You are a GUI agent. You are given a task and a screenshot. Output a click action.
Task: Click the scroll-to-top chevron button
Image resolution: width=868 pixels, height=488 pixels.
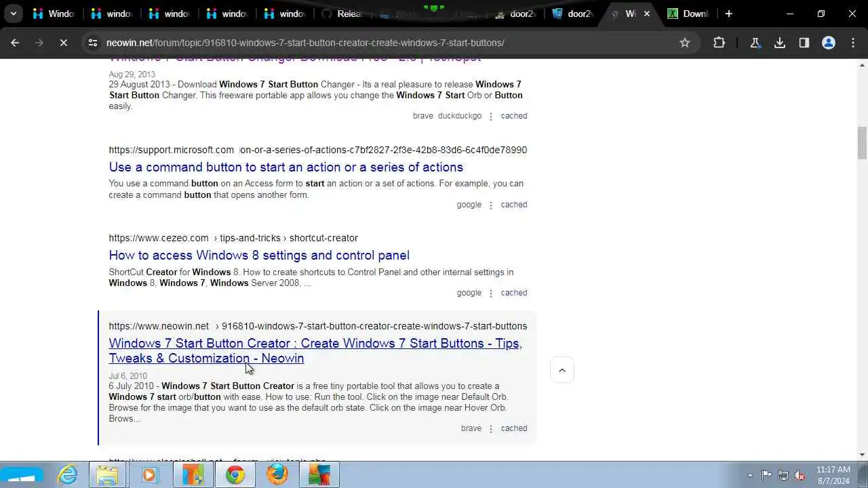562,370
